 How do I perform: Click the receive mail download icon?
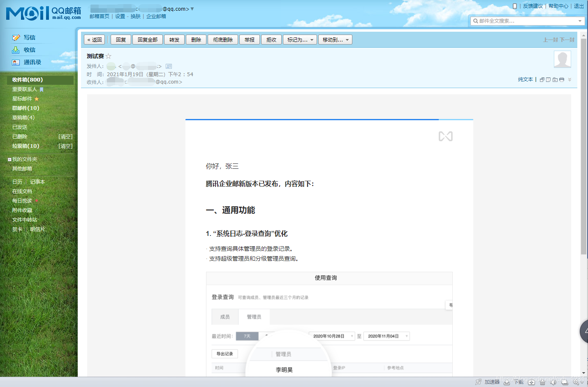16,50
